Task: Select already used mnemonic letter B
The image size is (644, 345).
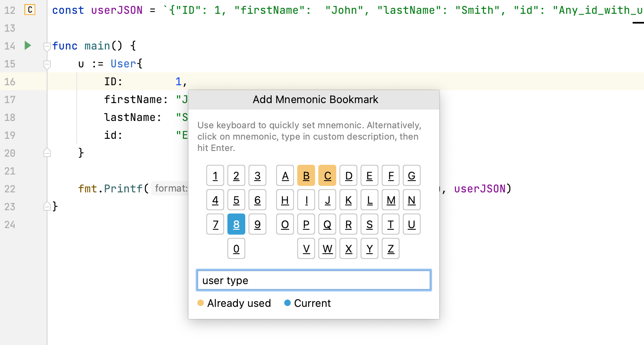Action: (x=306, y=175)
